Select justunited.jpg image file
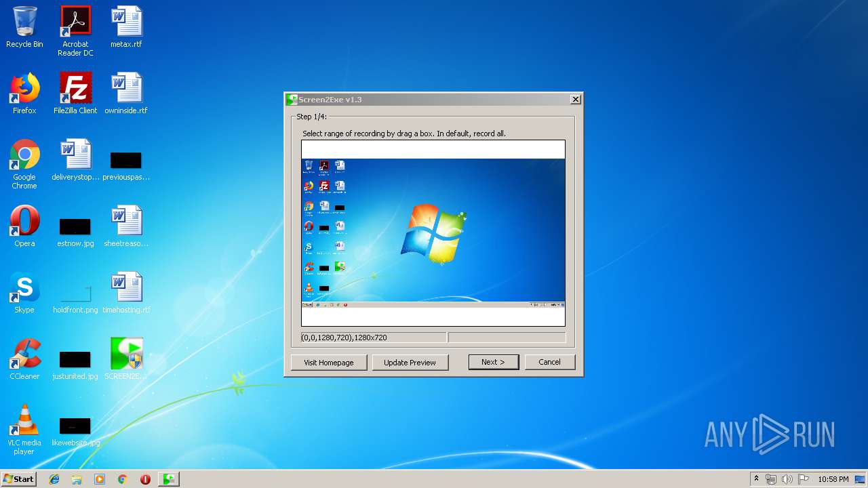868x488 pixels. pos(75,365)
